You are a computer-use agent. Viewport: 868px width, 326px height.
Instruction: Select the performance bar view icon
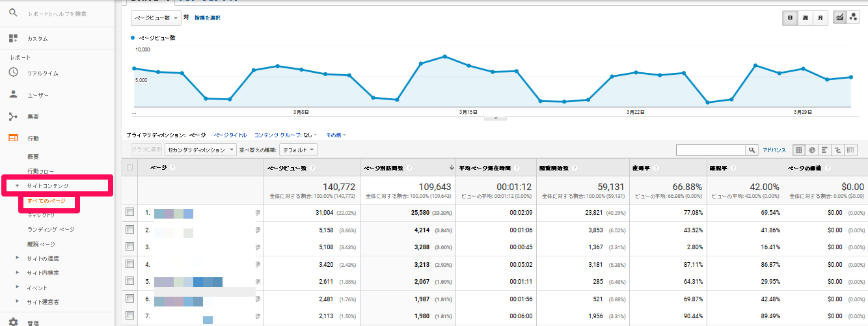point(824,150)
